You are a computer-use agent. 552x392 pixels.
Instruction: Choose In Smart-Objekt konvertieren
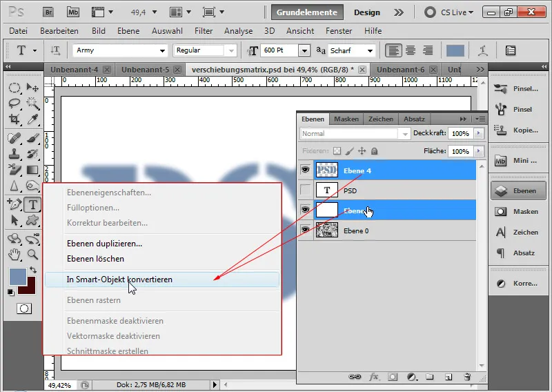(162, 280)
